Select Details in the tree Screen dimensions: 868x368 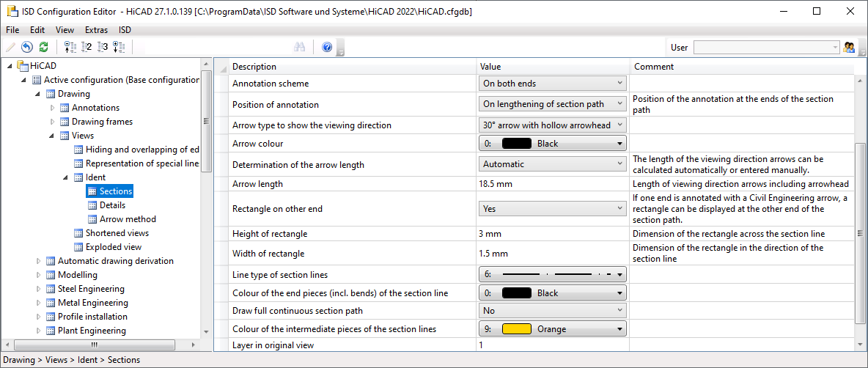click(112, 205)
